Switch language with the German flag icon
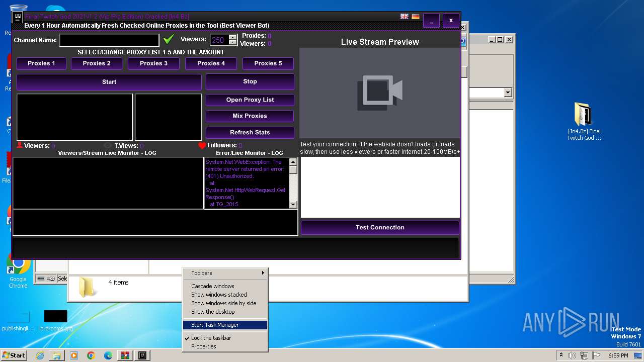 [x=416, y=17]
